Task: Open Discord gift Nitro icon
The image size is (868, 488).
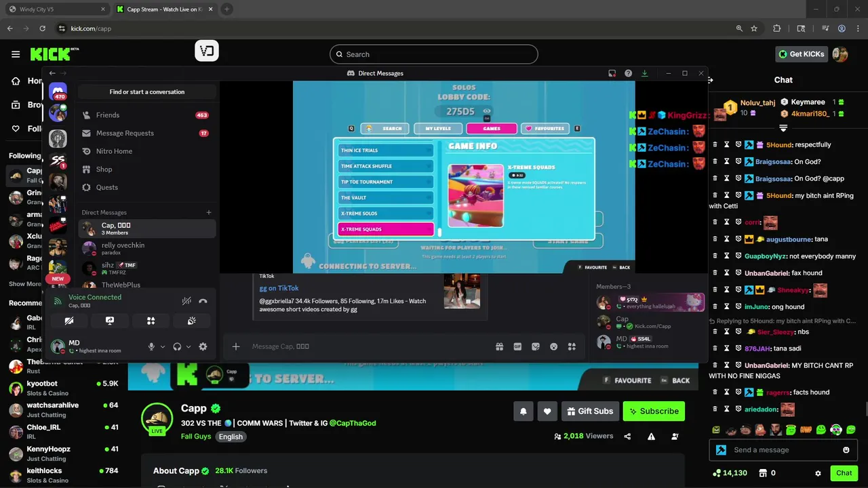Action: 500,346
